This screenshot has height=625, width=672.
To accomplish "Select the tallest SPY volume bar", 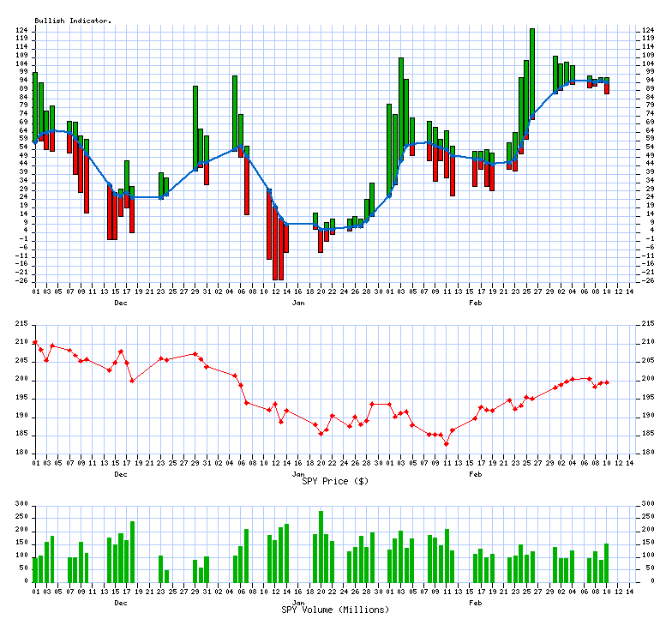I will click(x=321, y=546).
